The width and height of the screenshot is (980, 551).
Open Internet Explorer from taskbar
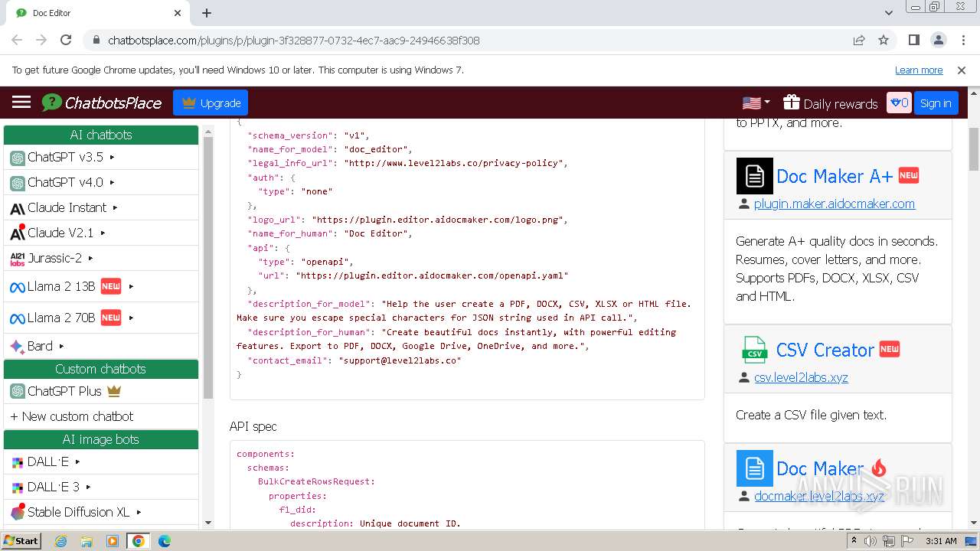[60, 540]
